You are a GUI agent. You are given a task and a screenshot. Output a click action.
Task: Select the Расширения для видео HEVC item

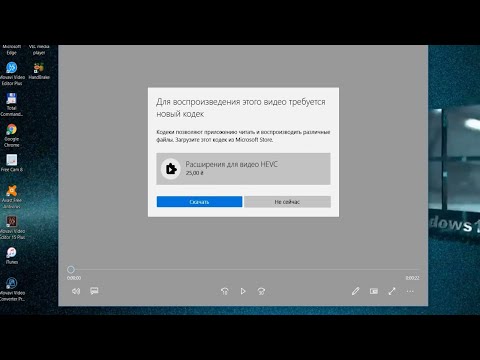[x=243, y=169]
